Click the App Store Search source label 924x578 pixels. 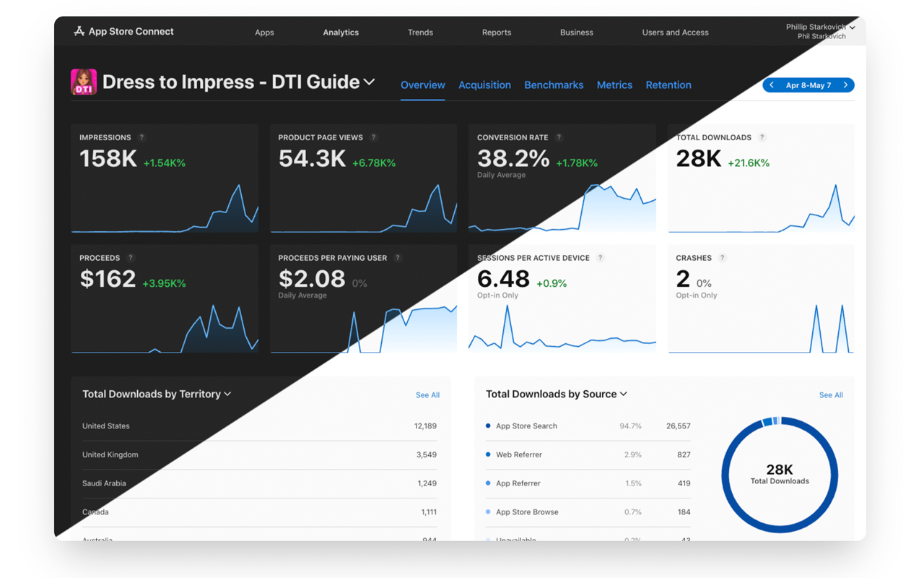pos(526,426)
